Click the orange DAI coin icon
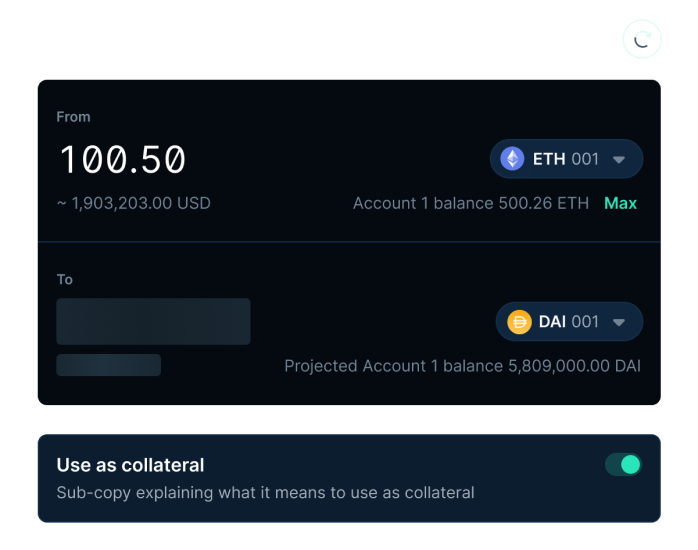 click(x=519, y=322)
